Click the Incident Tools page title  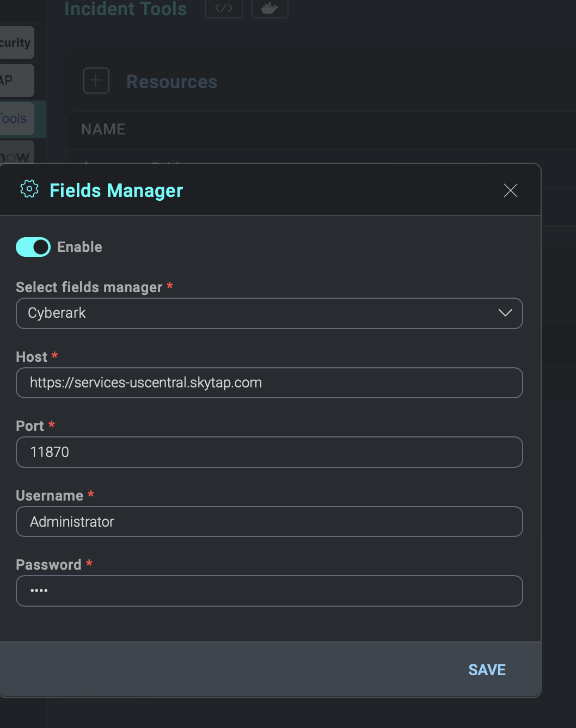click(x=125, y=9)
